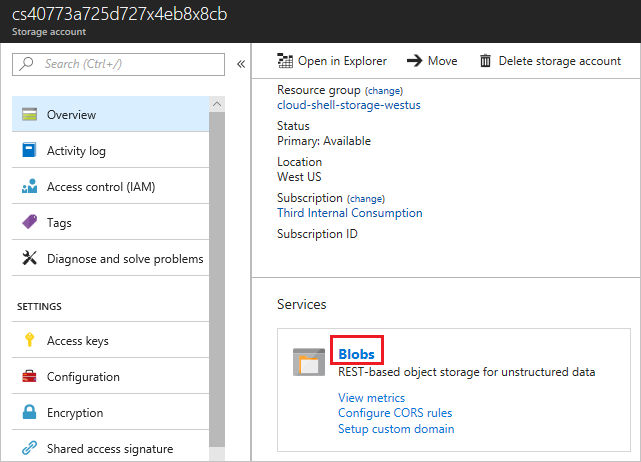Click the purple Tags icon
641x462 pixels.
(29, 223)
